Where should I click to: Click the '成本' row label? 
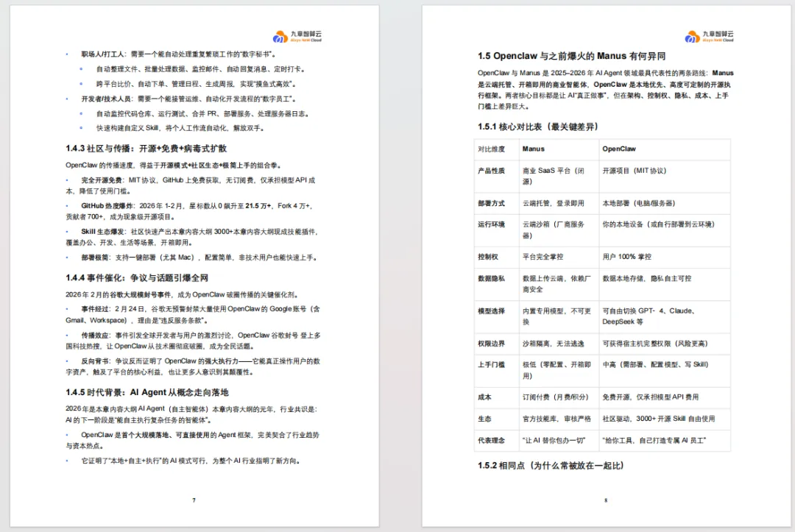coord(484,397)
